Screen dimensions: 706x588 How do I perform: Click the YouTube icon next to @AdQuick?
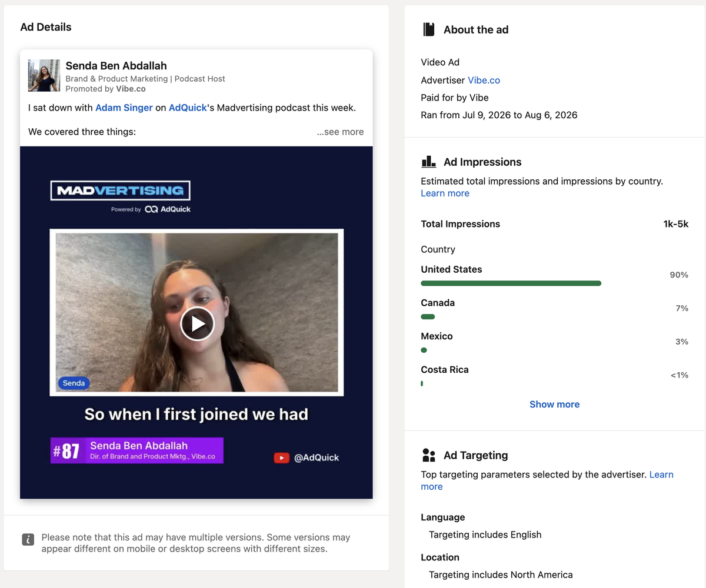tap(281, 457)
